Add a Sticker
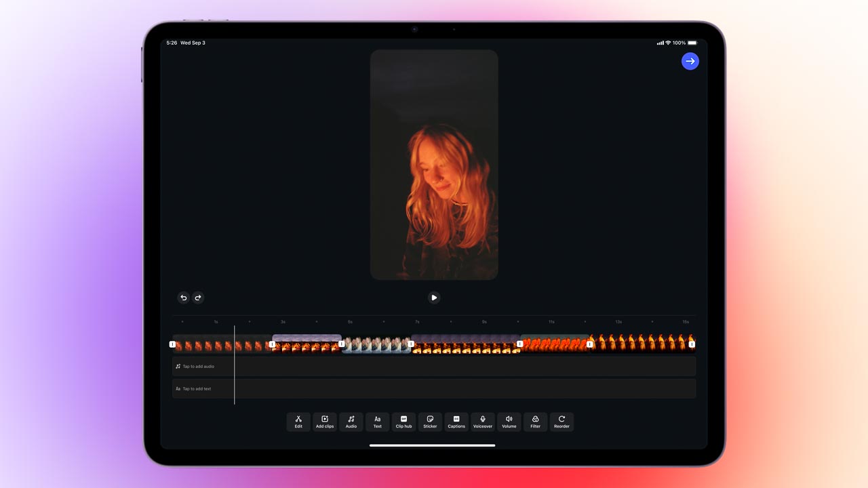868x488 pixels. point(430,422)
